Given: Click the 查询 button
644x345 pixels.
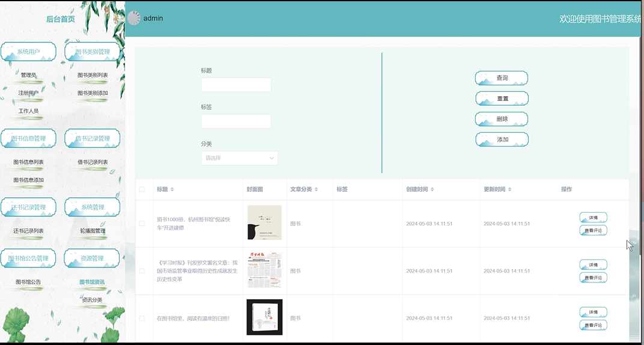Looking at the screenshot, I should click(501, 78).
